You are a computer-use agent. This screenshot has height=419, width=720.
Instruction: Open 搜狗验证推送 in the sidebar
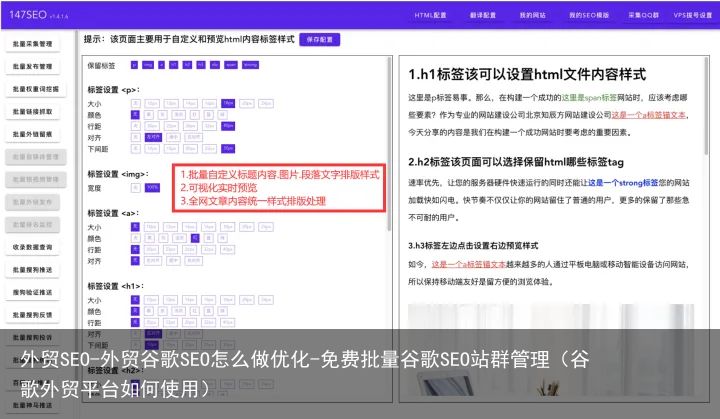click(32, 292)
